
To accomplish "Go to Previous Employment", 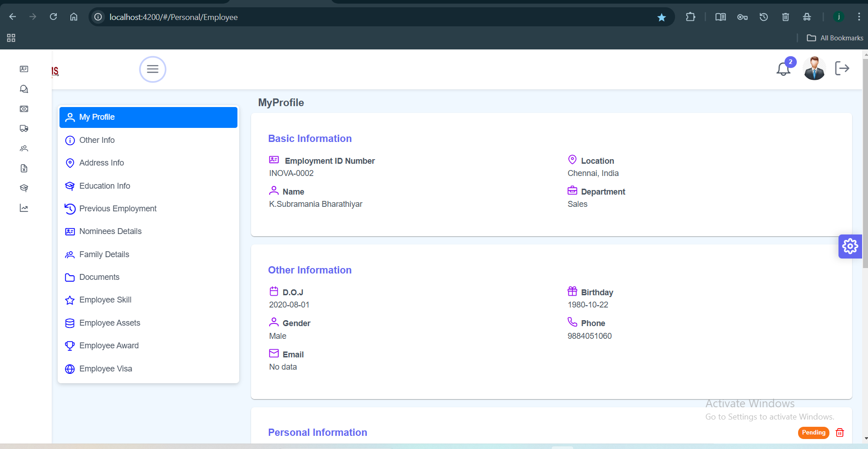I will (118, 209).
